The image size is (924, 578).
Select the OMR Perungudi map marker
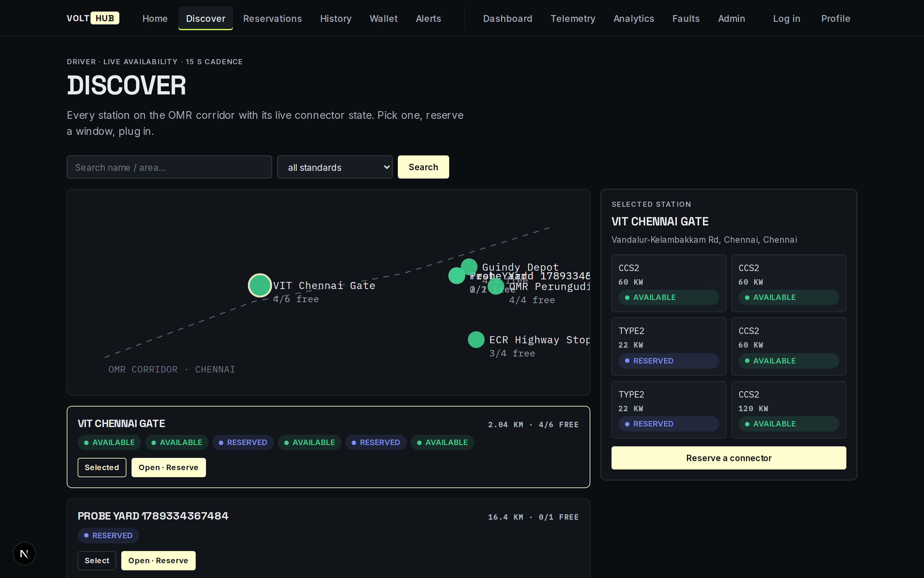(496, 286)
